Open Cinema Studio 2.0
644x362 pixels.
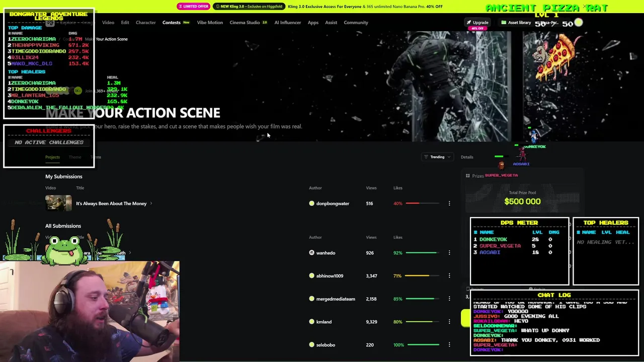[248, 23]
